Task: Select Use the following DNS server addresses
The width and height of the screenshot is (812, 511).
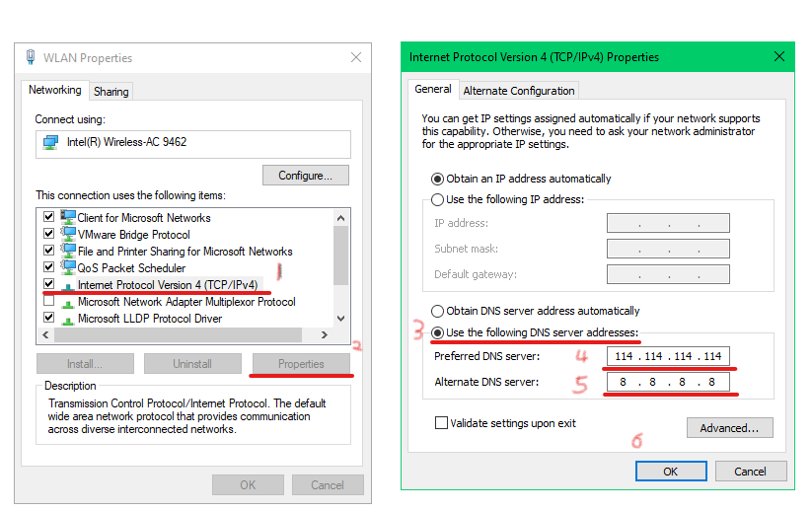Action: coord(438,332)
